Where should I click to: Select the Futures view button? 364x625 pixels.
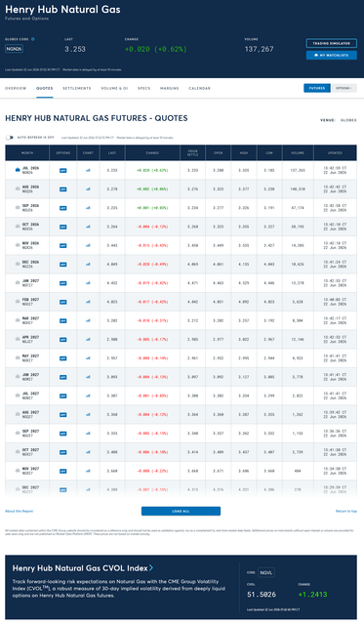point(317,88)
